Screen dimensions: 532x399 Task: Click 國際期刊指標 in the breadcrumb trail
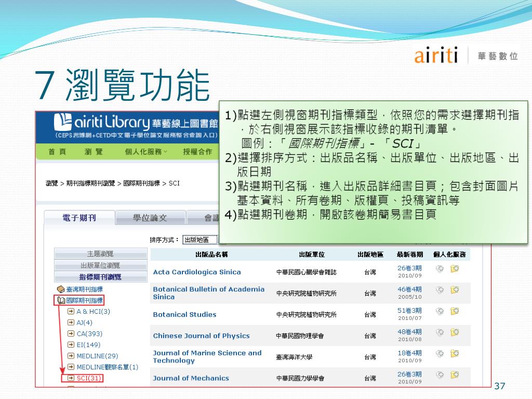point(141,183)
